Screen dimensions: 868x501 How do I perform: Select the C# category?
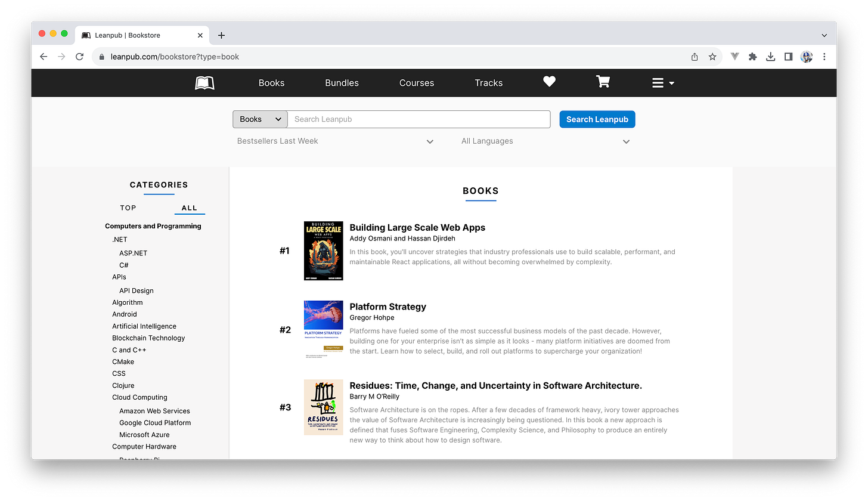tap(124, 265)
